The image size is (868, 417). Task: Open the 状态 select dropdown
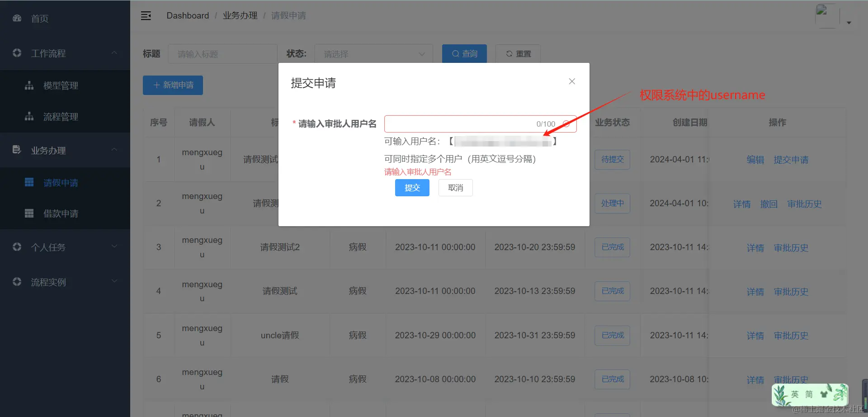point(373,54)
